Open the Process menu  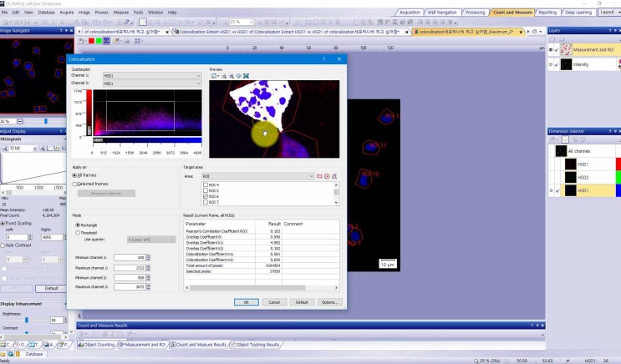[x=101, y=13]
